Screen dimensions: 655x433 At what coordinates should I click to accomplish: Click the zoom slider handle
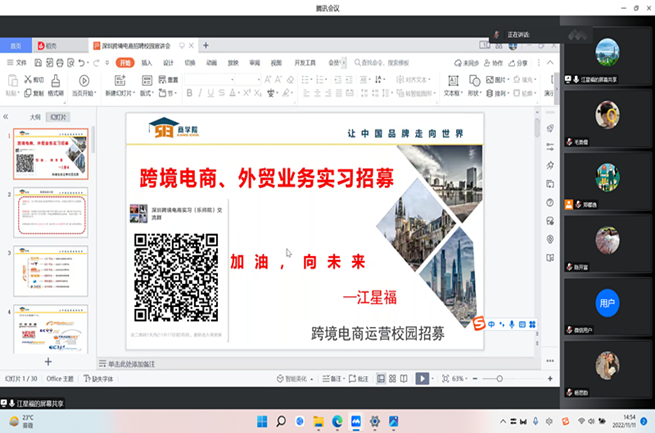coord(499,379)
